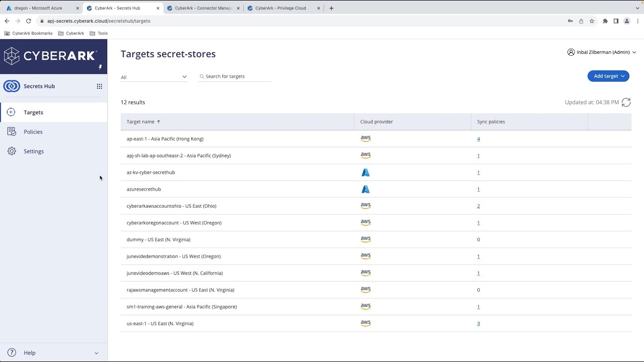Image resolution: width=644 pixels, height=362 pixels.
Task: Click the Help question mark icon
Action: pyautogui.click(x=12, y=353)
